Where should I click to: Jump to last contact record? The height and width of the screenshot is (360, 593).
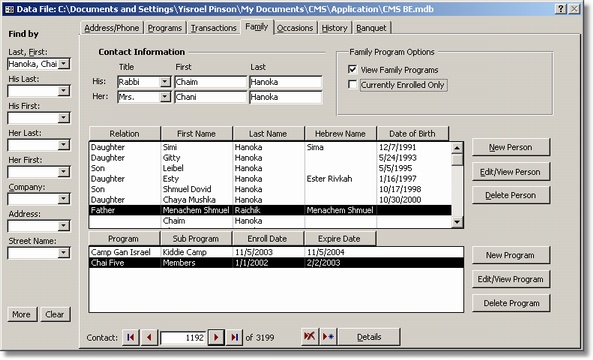234,337
